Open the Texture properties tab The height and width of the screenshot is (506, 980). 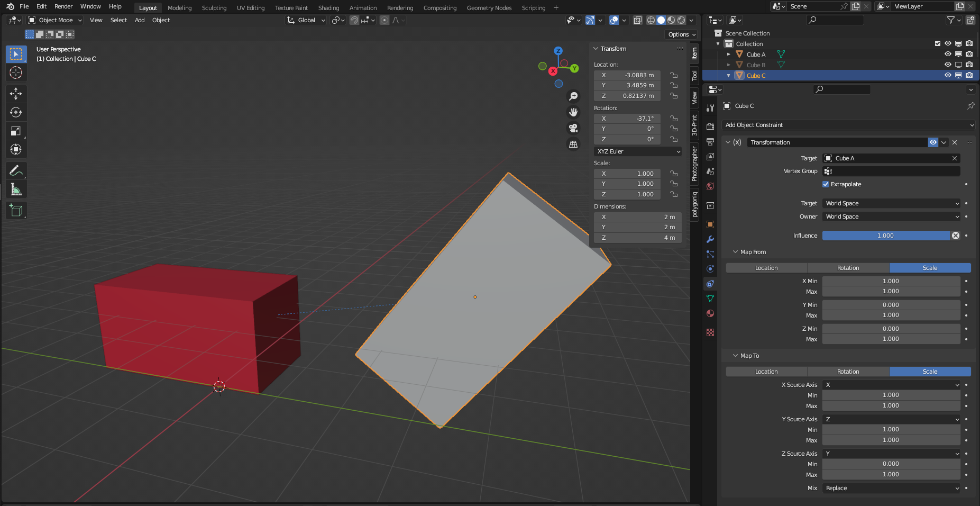coord(710,332)
